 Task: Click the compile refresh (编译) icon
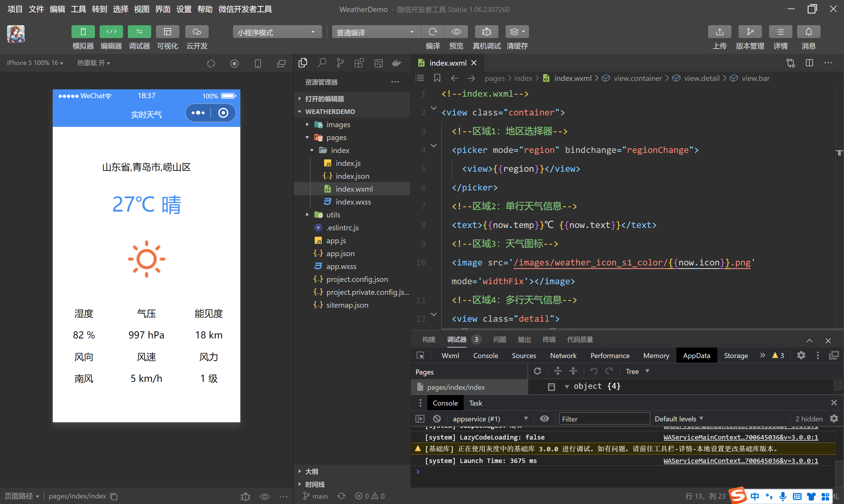[433, 32]
